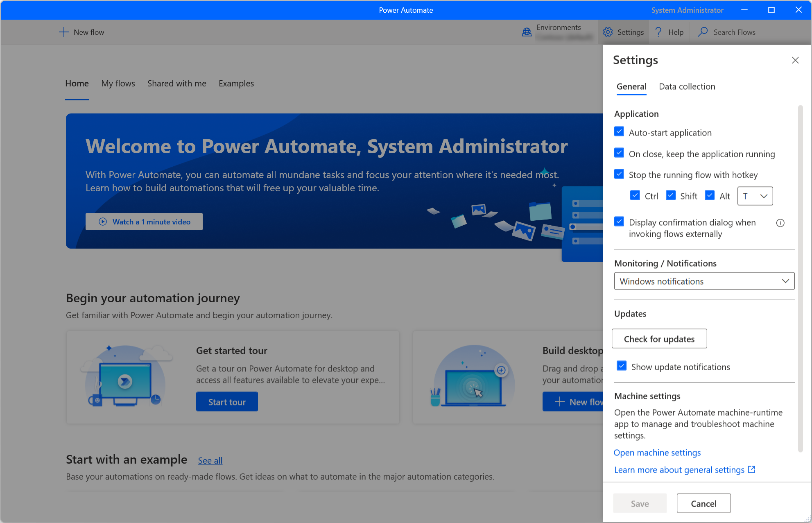Viewport: 812px width, 523px height.
Task: Click the Watch a 1 minute video icon
Action: tap(102, 222)
